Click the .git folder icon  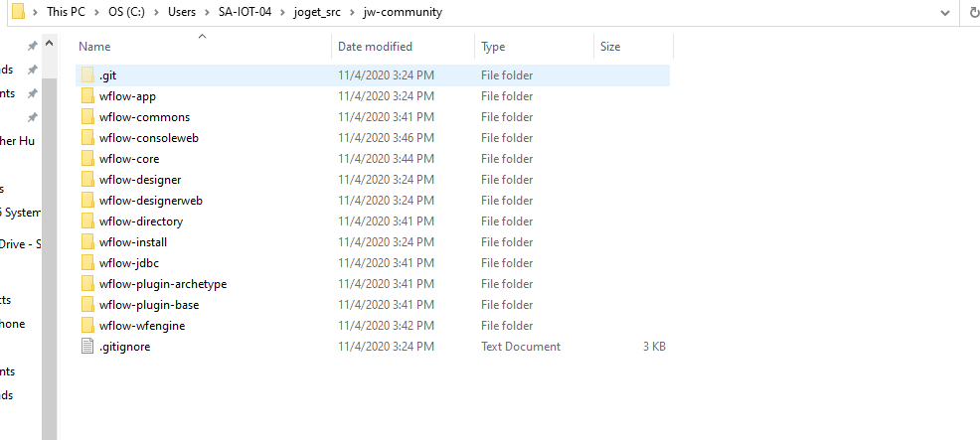(x=87, y=75)
